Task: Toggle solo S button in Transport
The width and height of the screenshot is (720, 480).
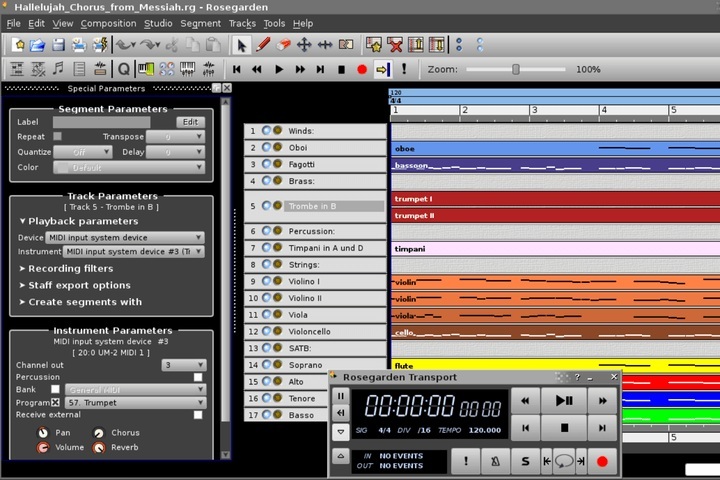Action: pos(525,461)
